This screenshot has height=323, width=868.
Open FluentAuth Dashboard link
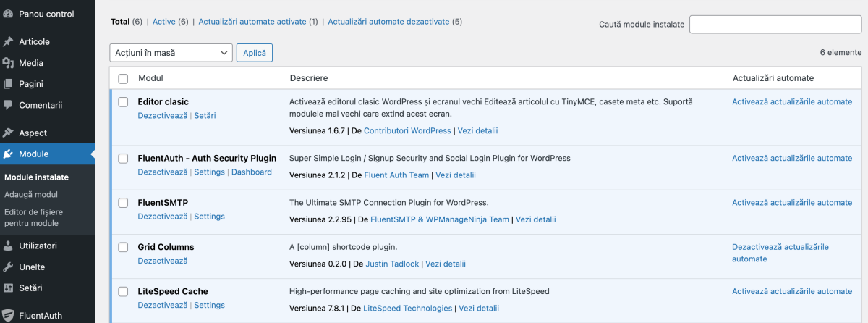pos(252,172)
